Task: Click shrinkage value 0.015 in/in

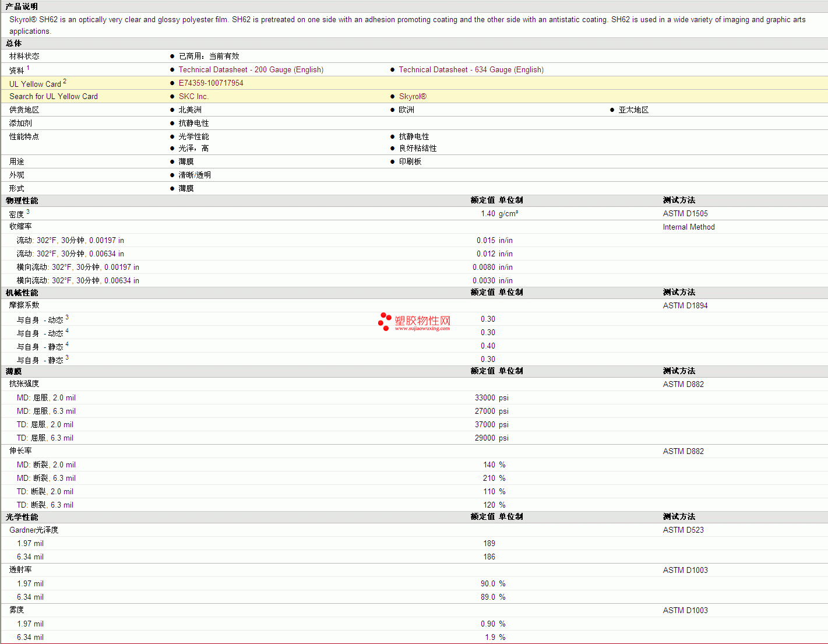Action: [494, 240]
